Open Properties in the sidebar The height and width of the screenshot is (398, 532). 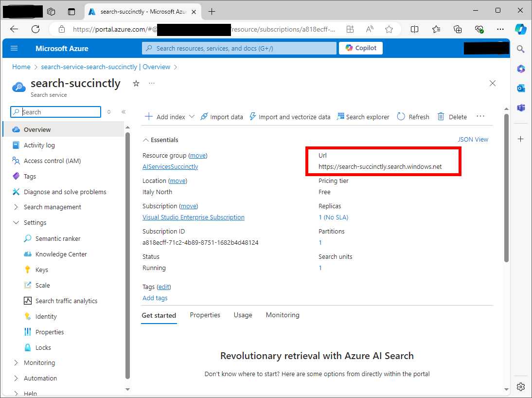tap(50, 332)
